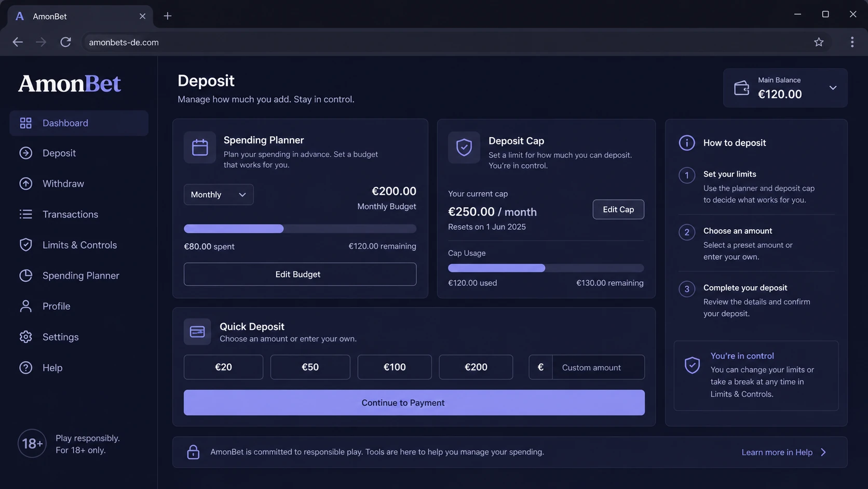The image size is (868, 489).
Task: Click the Edit Budget button
Action: click(300, 274)
